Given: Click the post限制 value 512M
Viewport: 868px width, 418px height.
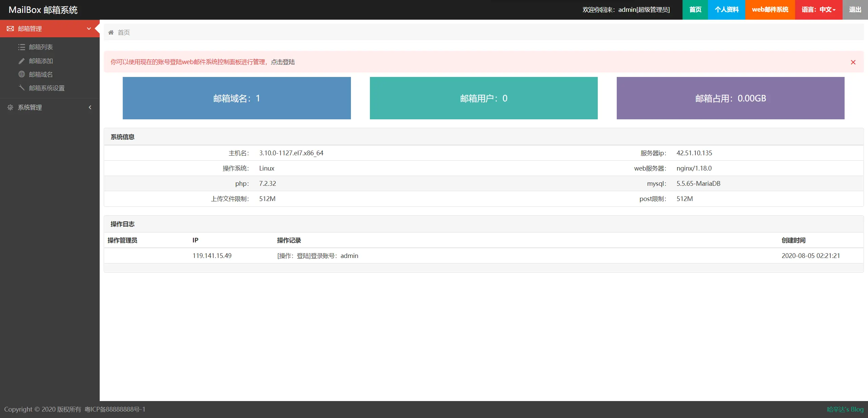Looking at the screenshot, I should pyautogui.click(x=685, y=199).
